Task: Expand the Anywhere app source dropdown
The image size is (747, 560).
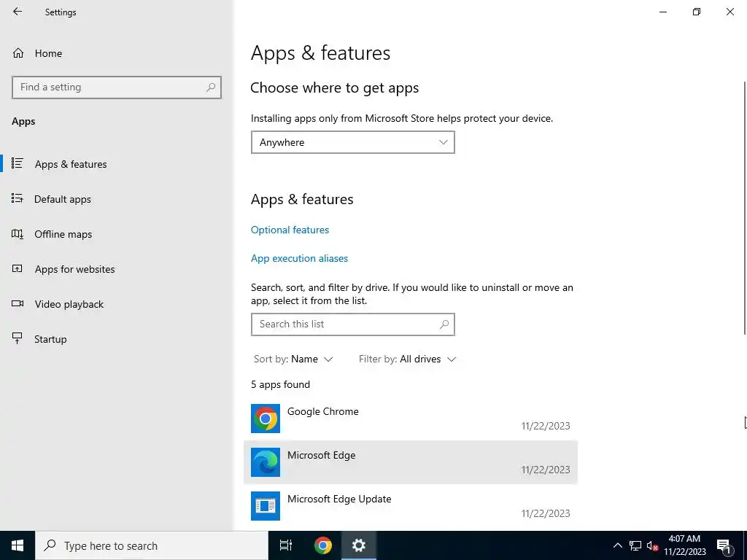Action: 353,142
